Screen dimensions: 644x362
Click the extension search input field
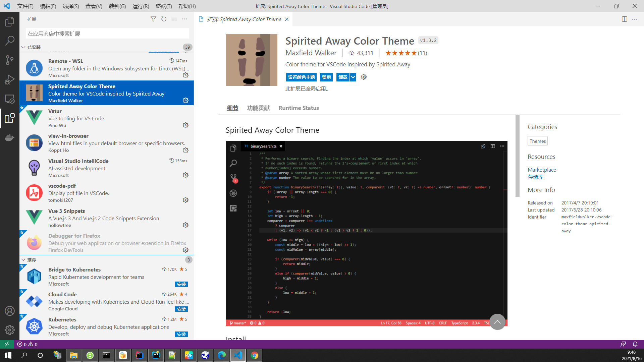pyautogui.click(x=107, y=34)
